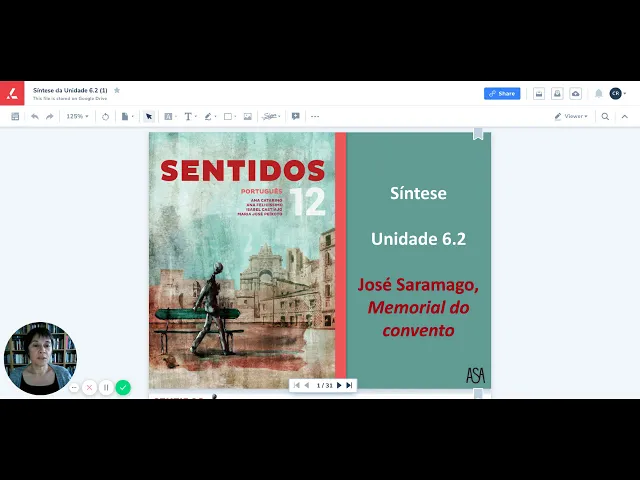Finish recording with the green checkmark
Screen dimensions: 640x480
click(x=123, y=387)
